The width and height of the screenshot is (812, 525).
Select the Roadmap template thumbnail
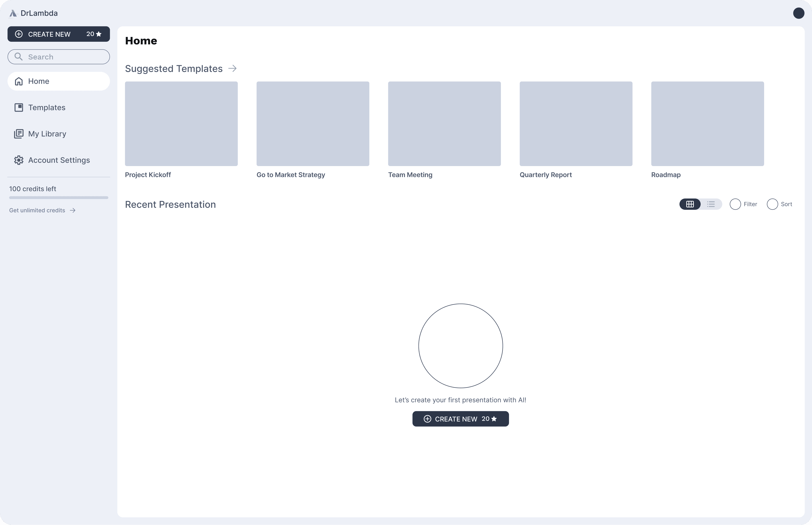pyautogui.click(x=707, y=124)
